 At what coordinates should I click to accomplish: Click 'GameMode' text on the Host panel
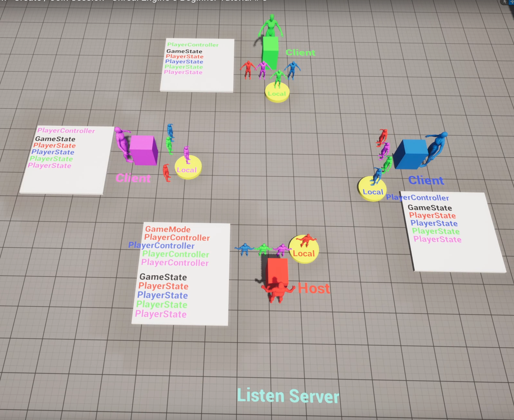coord(168,229)
